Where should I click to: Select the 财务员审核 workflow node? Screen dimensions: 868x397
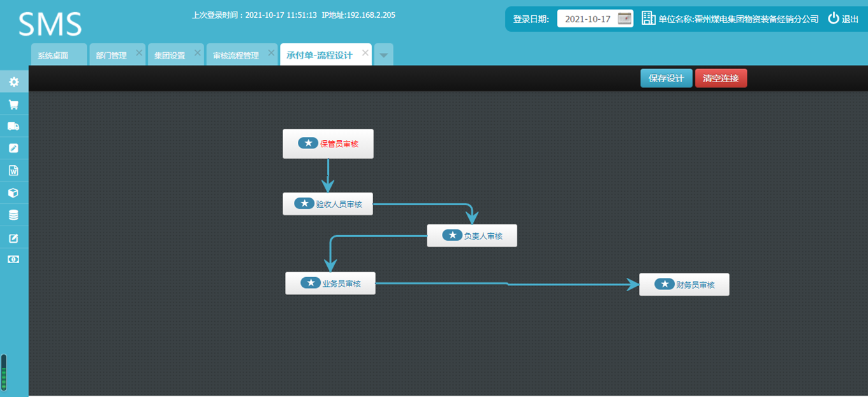684,285
